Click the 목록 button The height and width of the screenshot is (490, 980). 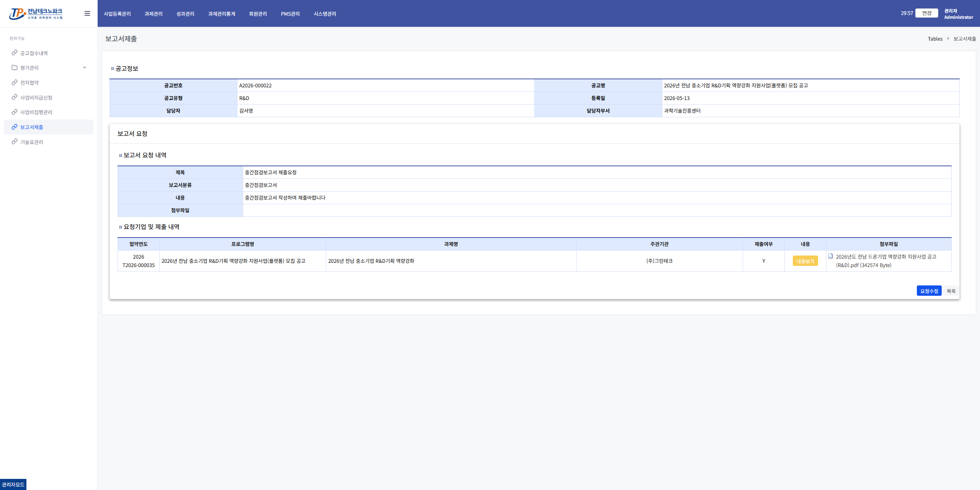click(951, 291)
